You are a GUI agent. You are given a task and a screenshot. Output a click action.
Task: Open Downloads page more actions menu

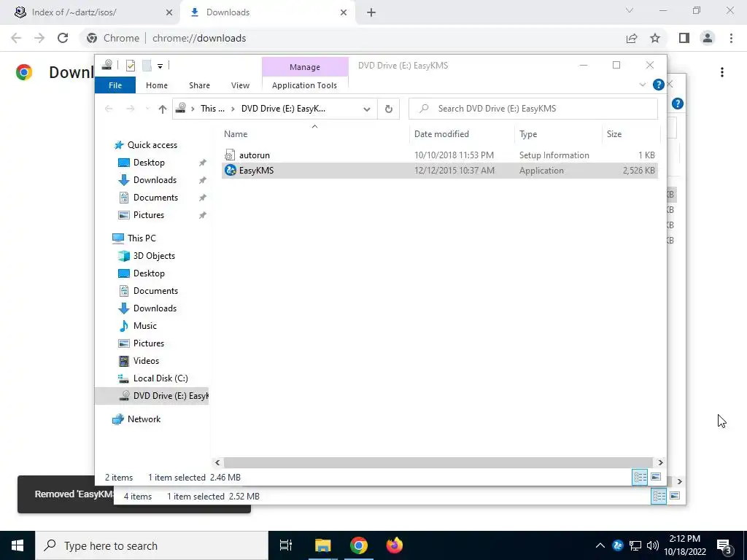722,72
